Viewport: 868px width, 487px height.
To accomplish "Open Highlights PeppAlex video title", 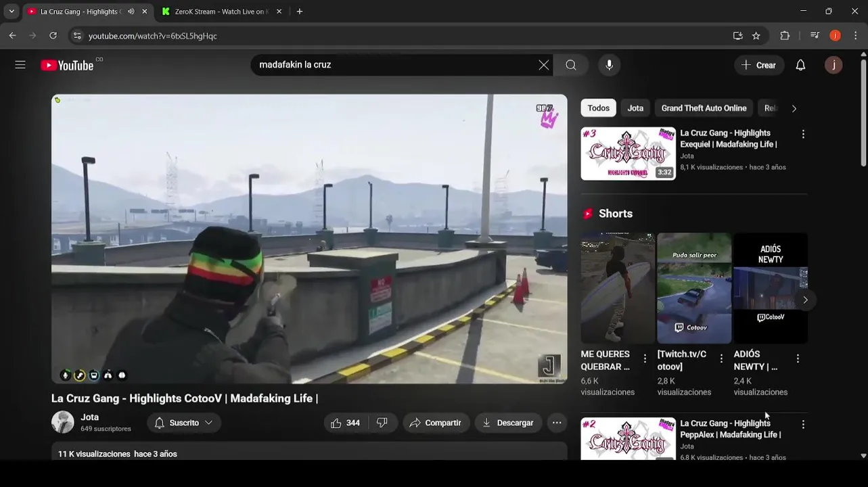I will (731, 429).
